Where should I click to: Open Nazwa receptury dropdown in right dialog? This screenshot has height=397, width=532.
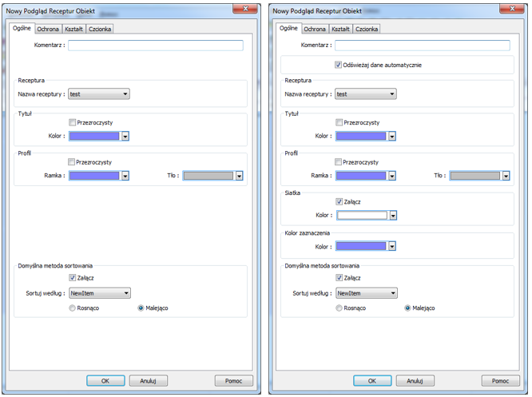click(x=365, y=94)
